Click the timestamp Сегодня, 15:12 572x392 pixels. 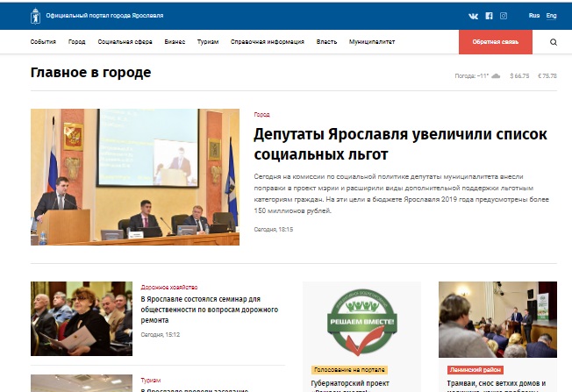pos(161,334)
